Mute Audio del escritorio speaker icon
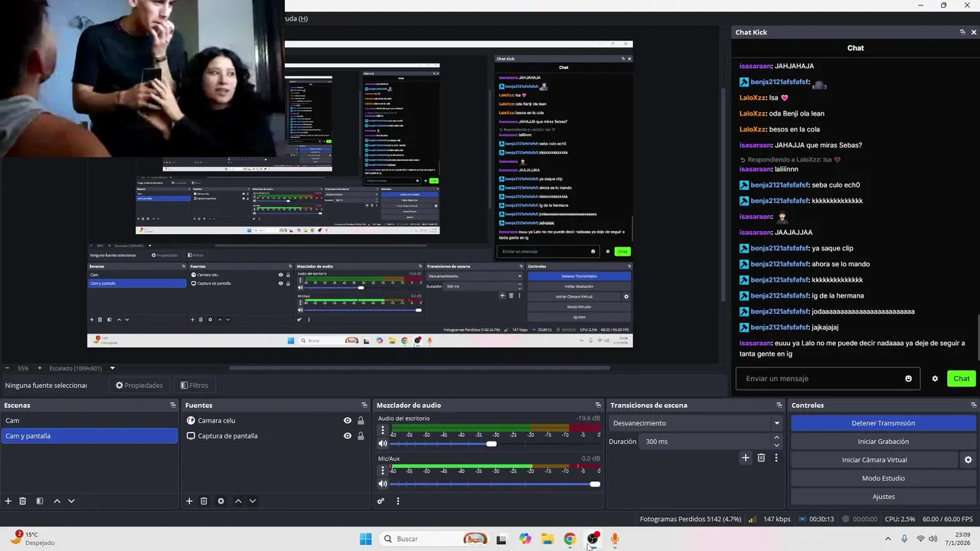980x551 pixels. coord(383,444)
